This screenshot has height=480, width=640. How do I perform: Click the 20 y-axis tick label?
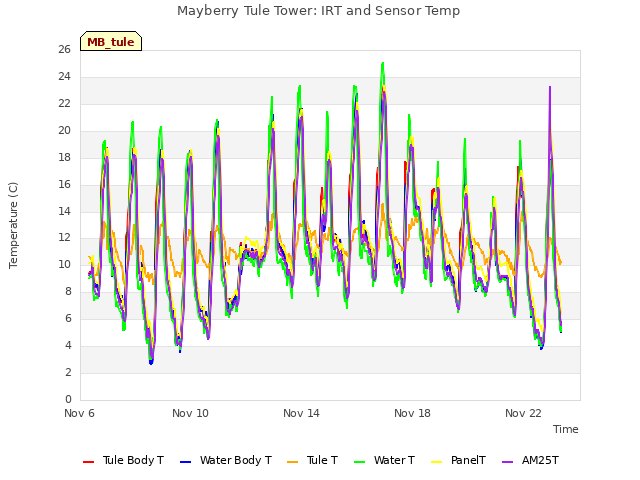tap(64, 130)
